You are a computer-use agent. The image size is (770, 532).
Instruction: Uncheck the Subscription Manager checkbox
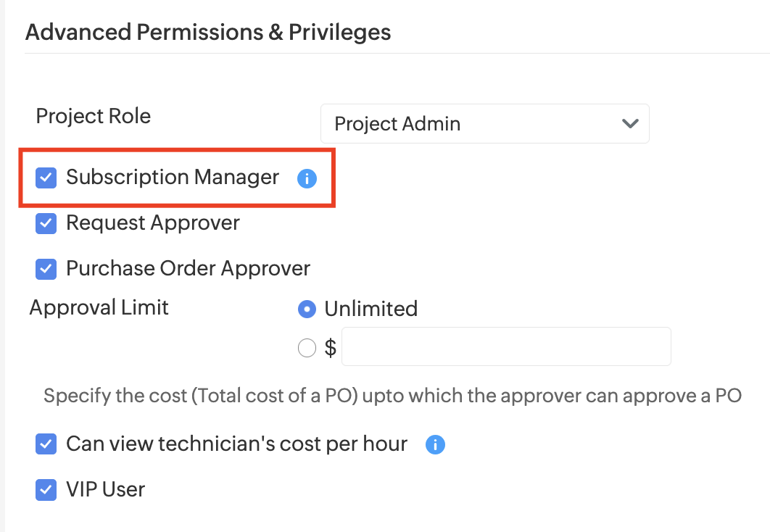pos(46,178)
